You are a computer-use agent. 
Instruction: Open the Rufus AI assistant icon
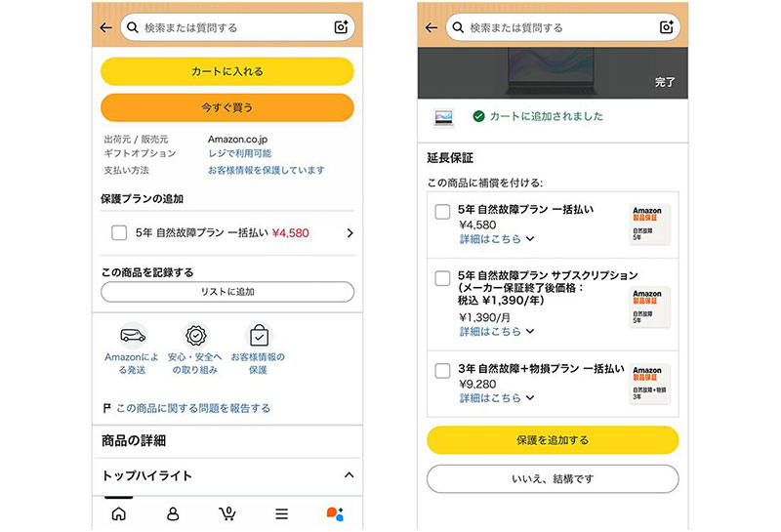[x=335, y=513]
